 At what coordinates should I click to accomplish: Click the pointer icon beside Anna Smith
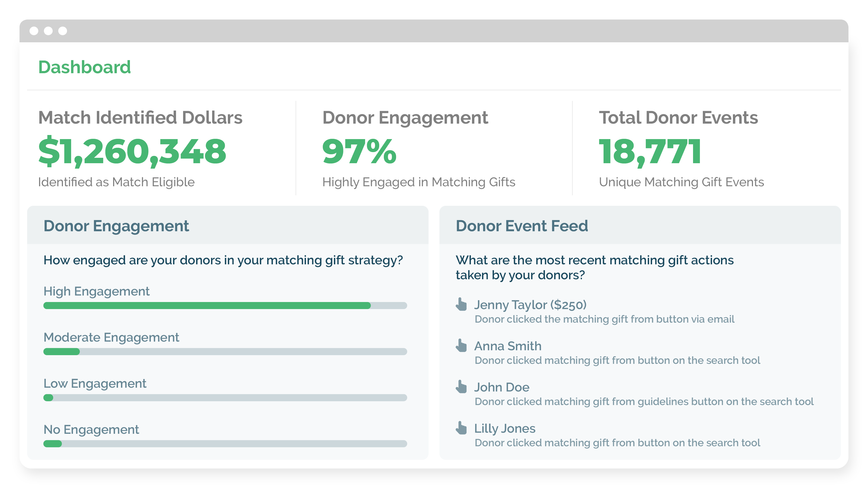(461, 346)
